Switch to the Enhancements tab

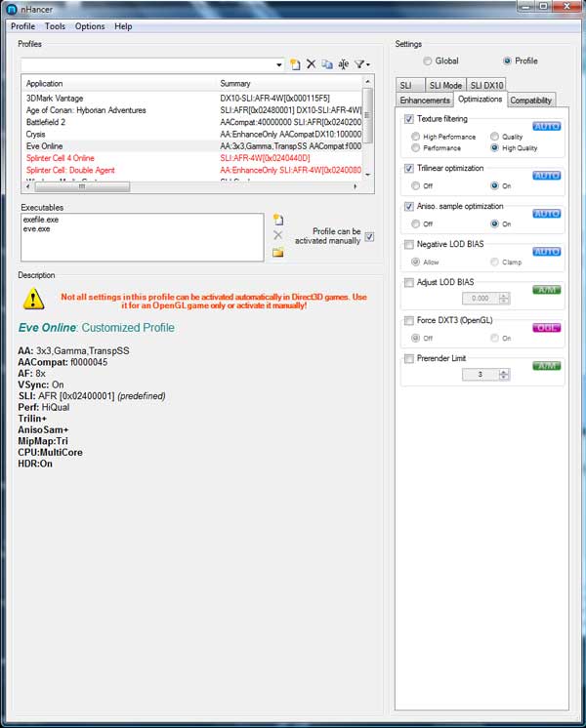(x=424, y=101)
